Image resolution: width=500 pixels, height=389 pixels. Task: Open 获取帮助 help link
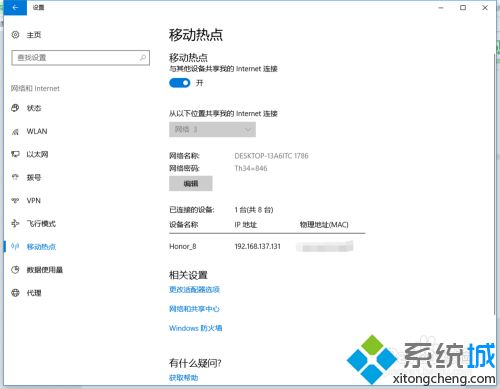click(183, 377)
